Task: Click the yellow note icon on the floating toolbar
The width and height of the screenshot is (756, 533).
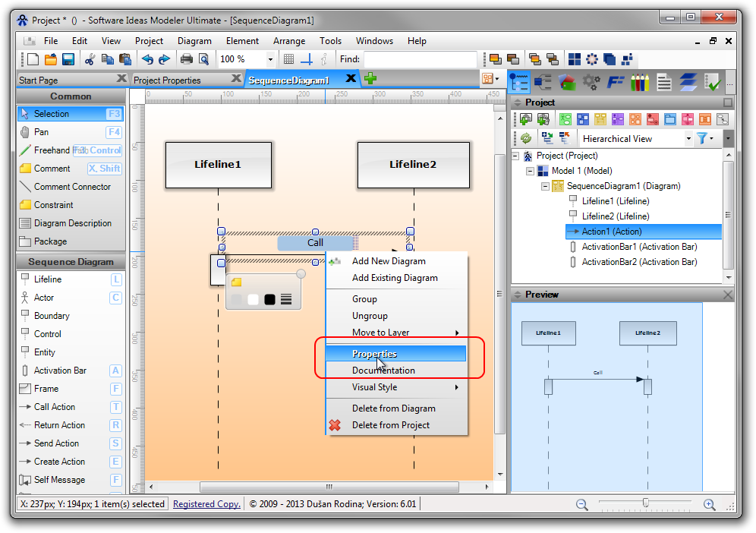Action: click(236, 282)
